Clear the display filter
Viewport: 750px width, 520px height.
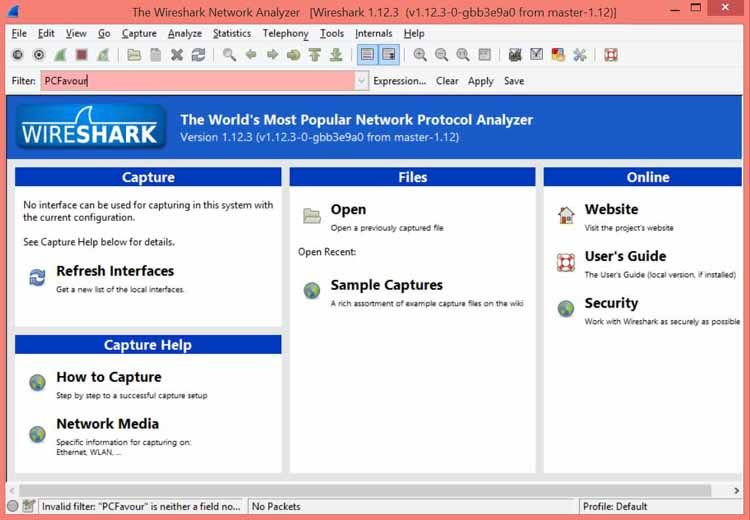pos(447,81)
